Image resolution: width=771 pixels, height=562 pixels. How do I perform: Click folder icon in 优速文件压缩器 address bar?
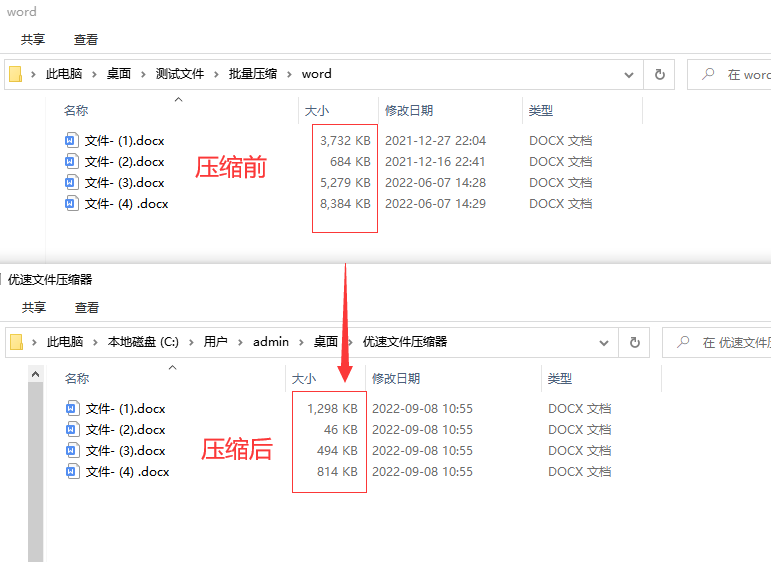click(17, 342)
